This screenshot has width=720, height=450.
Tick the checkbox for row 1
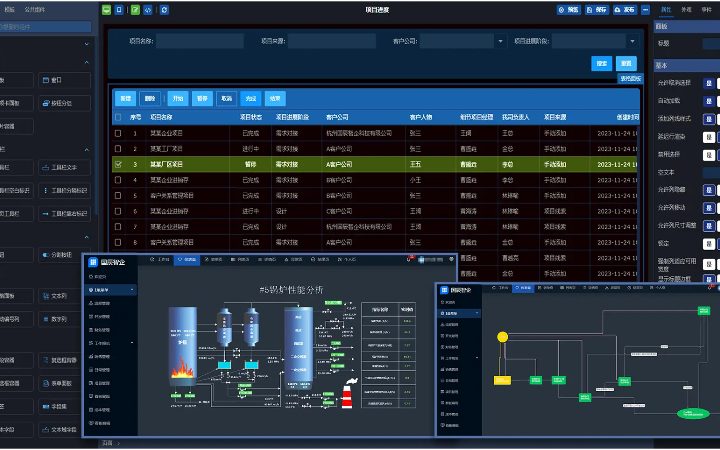(118, 132)
